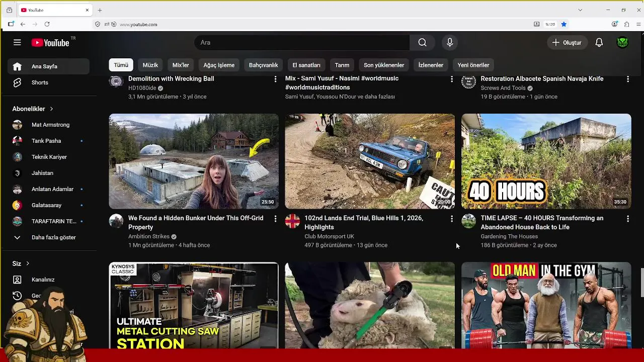Open Ambition Strikes channel name link
644x362 pixels.
pyautogui.click(x=149, y=236)
